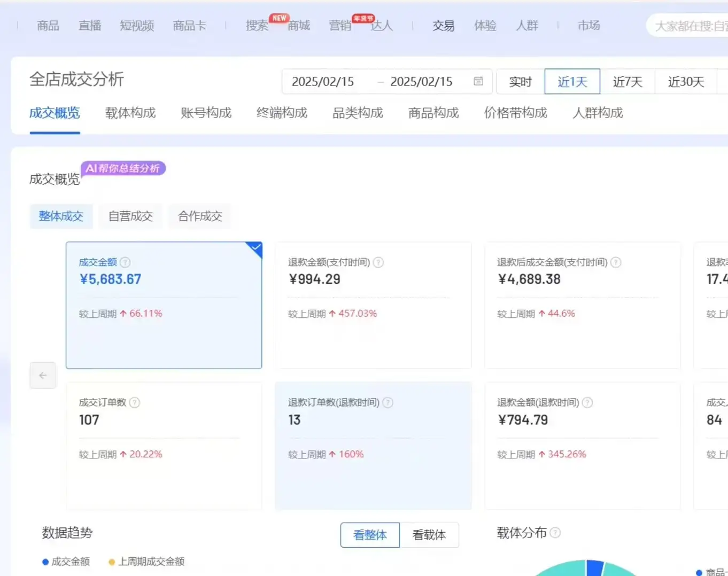Click help icon next to 退款金额(支付时间)

pyautogui.click(x=378, y=262)
